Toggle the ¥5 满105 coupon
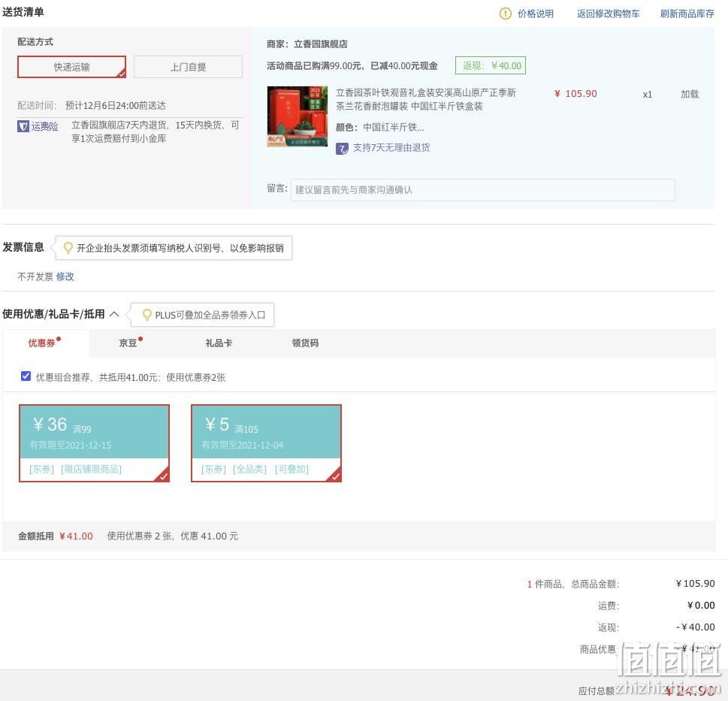This screenshot has height=701, width=728. click(267, 443)
